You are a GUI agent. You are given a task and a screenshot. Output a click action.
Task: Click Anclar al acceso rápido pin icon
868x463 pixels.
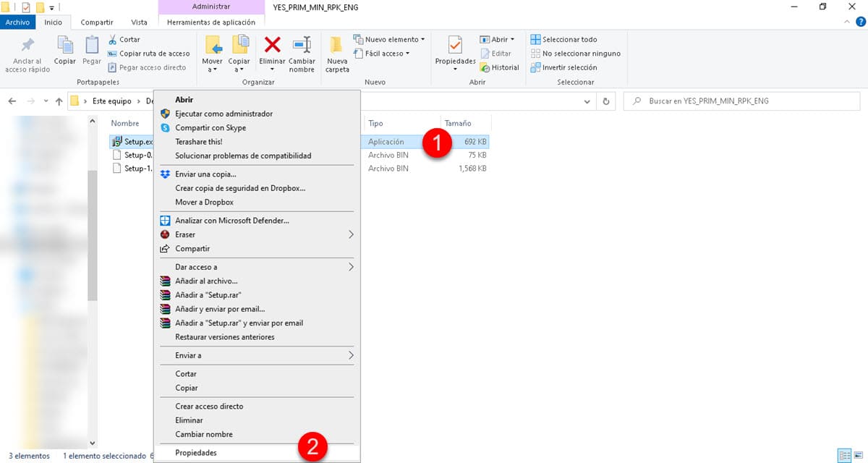27,46
